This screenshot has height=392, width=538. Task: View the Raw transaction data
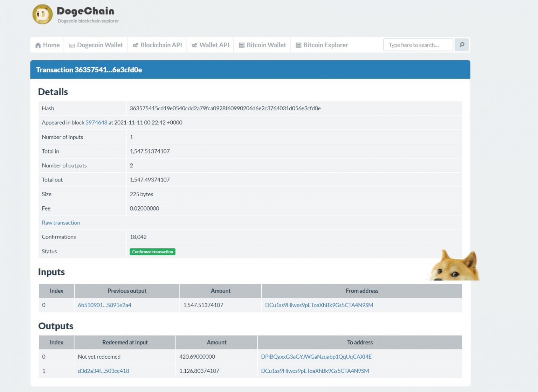(61, 222)
